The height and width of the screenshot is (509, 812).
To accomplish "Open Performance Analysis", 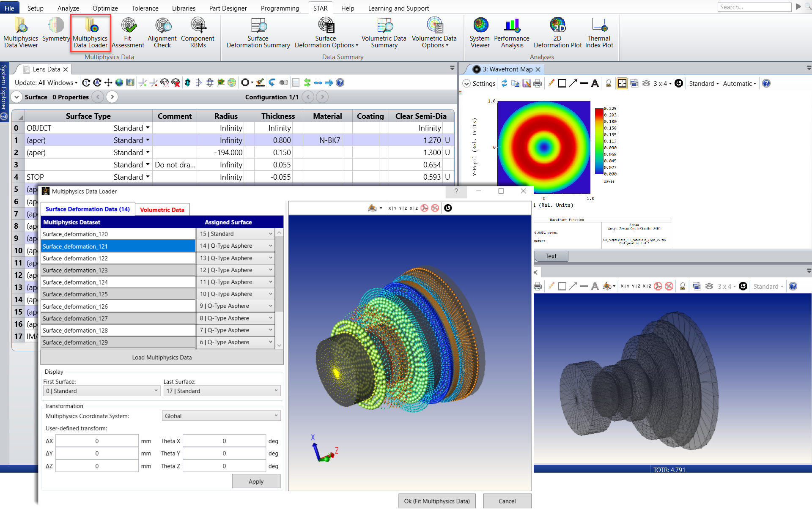I will pyautogui.click(x=512, y=33).
